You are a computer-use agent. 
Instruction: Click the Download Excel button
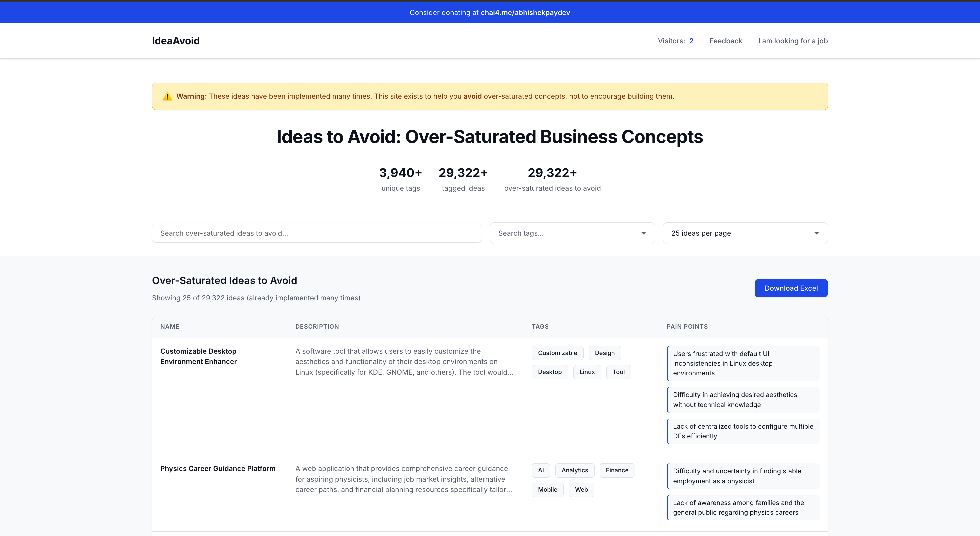coord(791,288)
